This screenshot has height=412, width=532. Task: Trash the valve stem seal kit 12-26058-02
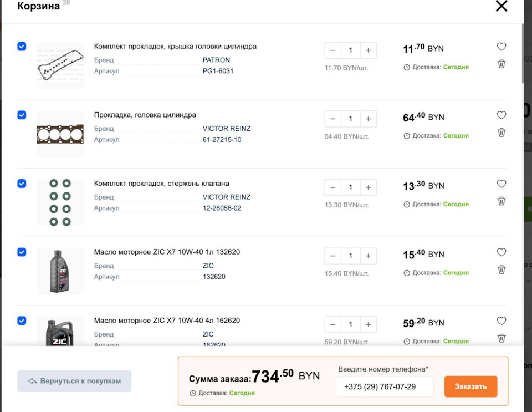point(501,201)
